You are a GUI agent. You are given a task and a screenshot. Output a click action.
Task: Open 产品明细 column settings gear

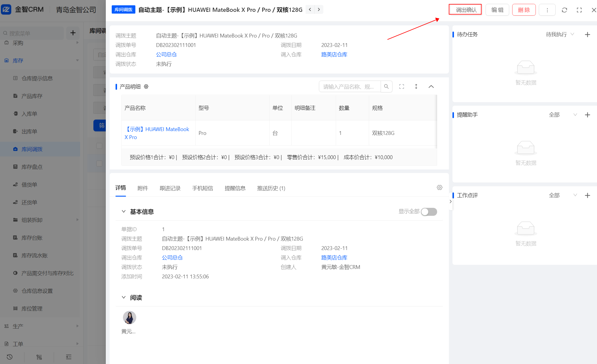click(x=146, y=86)
